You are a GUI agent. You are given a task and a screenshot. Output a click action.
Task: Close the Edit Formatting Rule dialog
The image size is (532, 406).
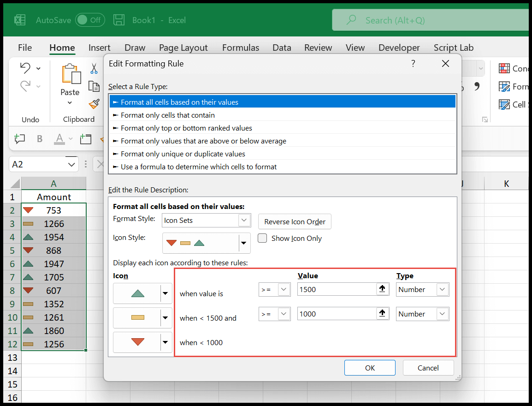pyautogui.click(x=445, y=64)
